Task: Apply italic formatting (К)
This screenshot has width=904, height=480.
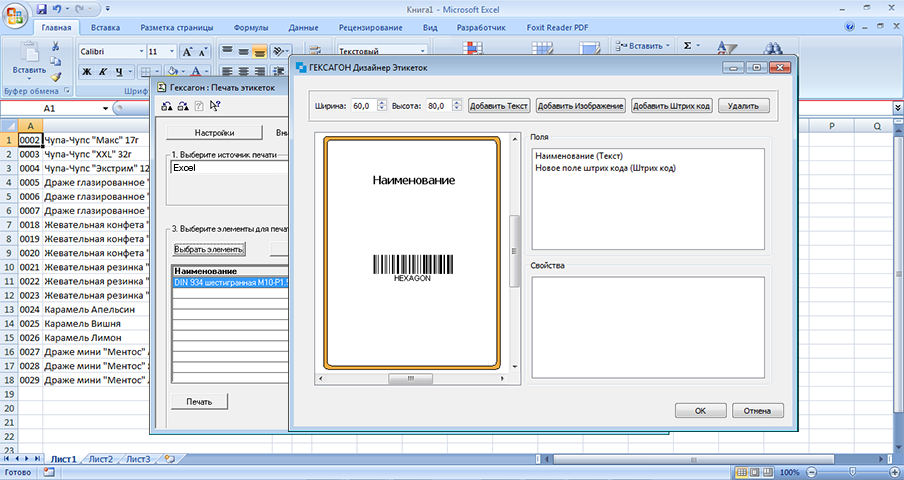Action: tap(103, 71)
